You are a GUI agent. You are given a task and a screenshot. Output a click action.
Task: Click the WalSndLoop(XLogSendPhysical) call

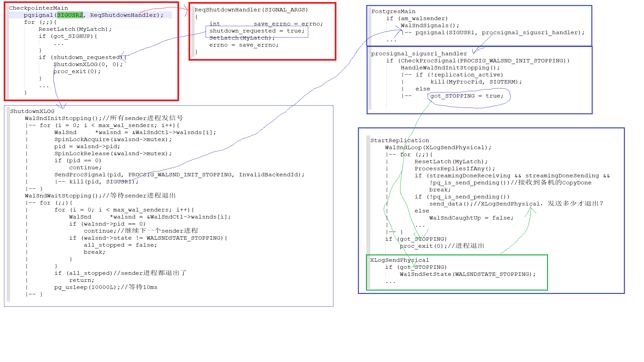click(x=438, y=147)
